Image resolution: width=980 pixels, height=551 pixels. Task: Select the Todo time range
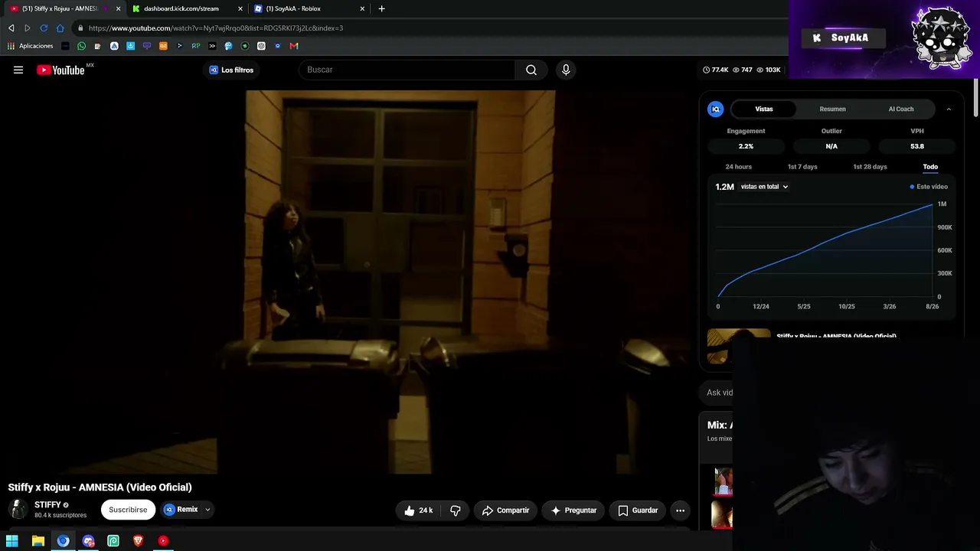tap(930, 167)
